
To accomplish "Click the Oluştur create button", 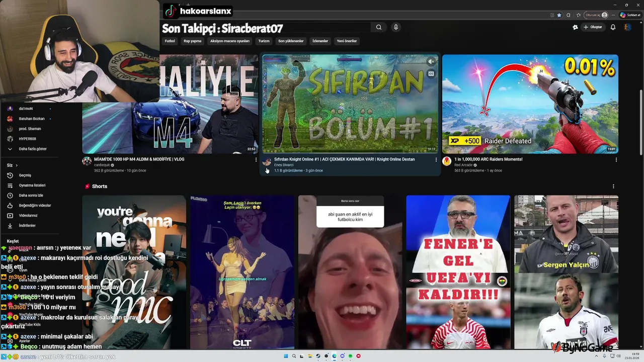I will 593,27.
